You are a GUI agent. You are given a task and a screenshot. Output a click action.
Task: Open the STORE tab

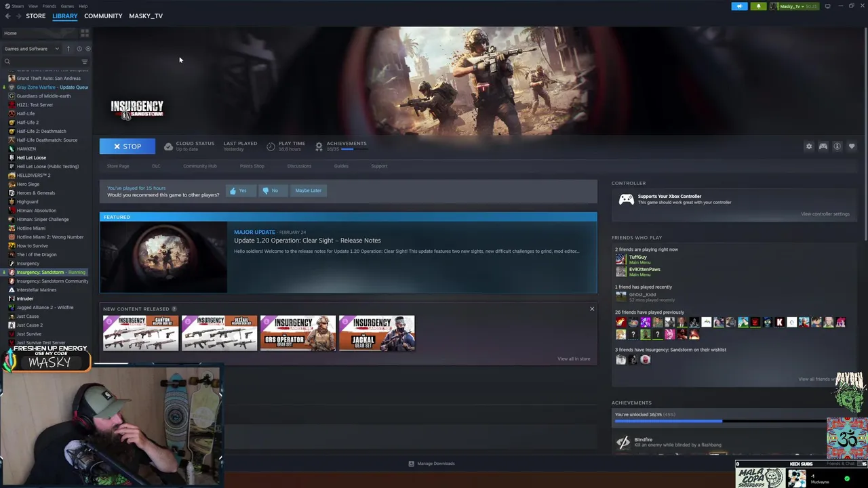pos(35,16)
